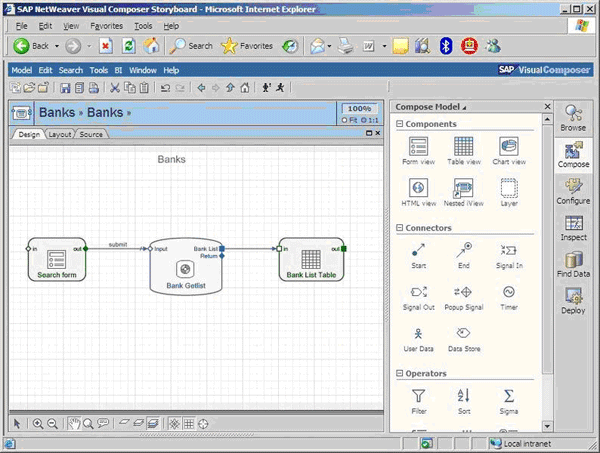Click the 100% zoom level field
Viewport: 600px width, 453px height.
[x=359, y=109]
